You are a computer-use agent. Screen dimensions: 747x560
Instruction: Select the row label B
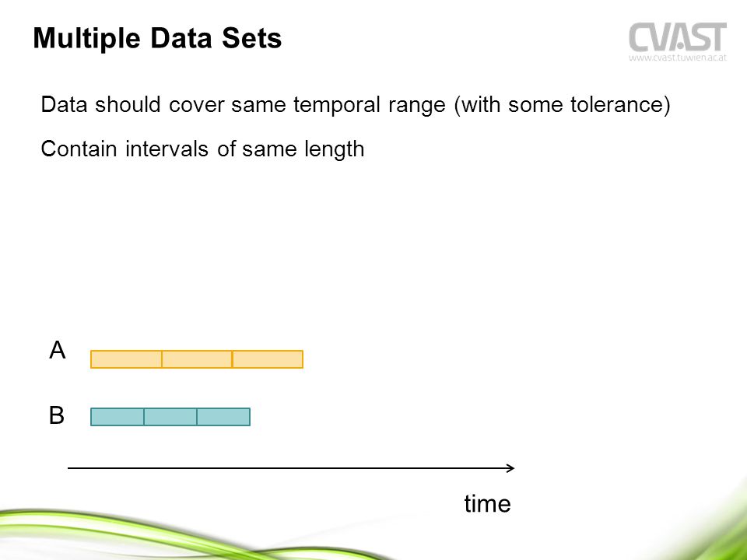point(56,415)
